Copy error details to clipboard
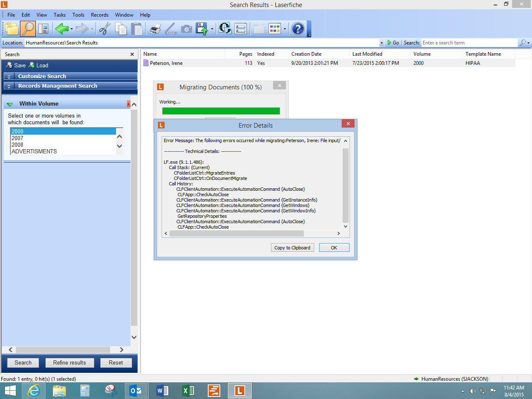Viewport: 532px width, 399px height. (292, 248)
